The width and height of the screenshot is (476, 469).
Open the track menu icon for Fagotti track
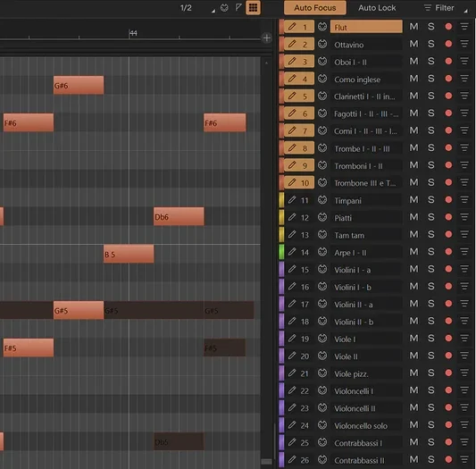(x=464, y=113)
